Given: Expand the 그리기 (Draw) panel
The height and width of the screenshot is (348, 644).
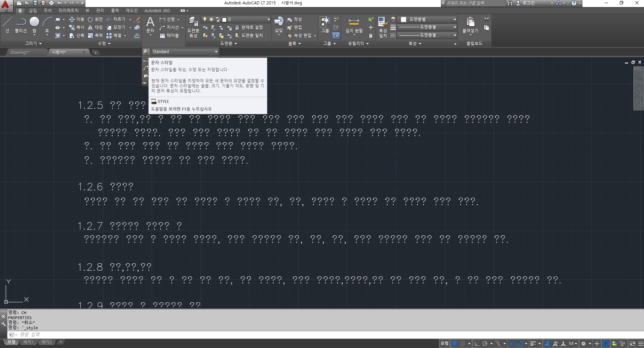Looking at the screenshot, I should click(x=33, y=43).
